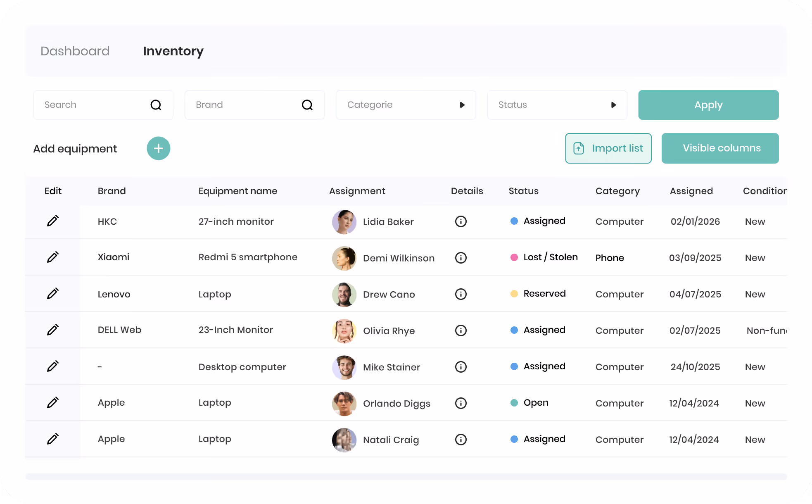The height and width of the screenshot is (504, 812).
Task: Click the edit pencil for Lenovo row
Action: 52,294
